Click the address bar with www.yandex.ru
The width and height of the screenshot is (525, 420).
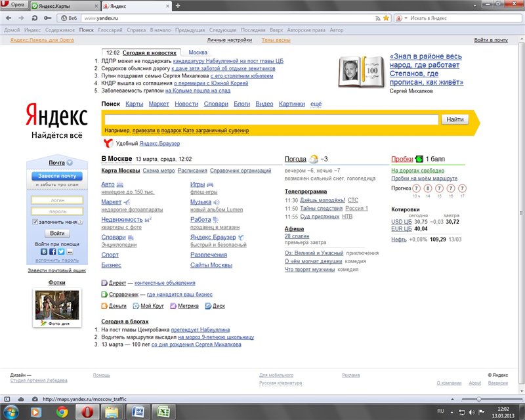point(228,18)
